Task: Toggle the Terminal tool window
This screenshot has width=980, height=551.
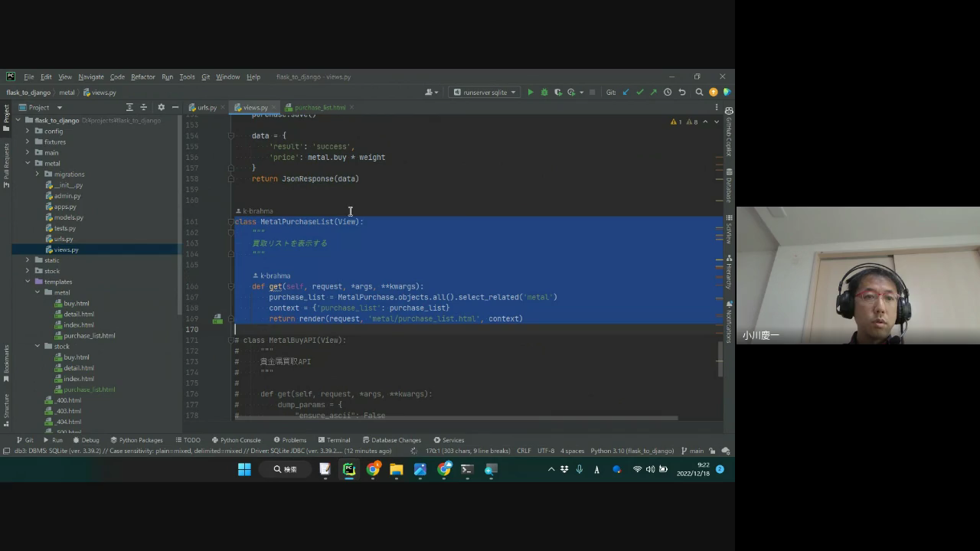Action: coord(334,440)
